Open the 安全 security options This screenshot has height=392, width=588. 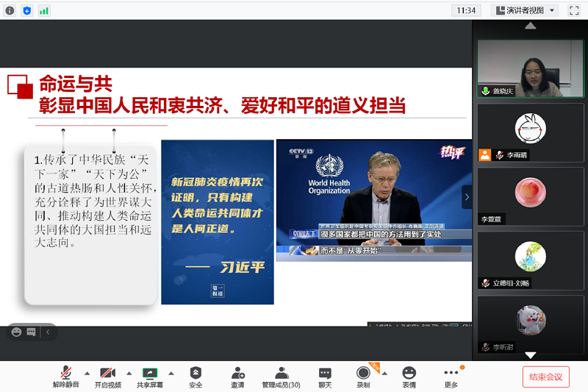(x=196, y=377)
